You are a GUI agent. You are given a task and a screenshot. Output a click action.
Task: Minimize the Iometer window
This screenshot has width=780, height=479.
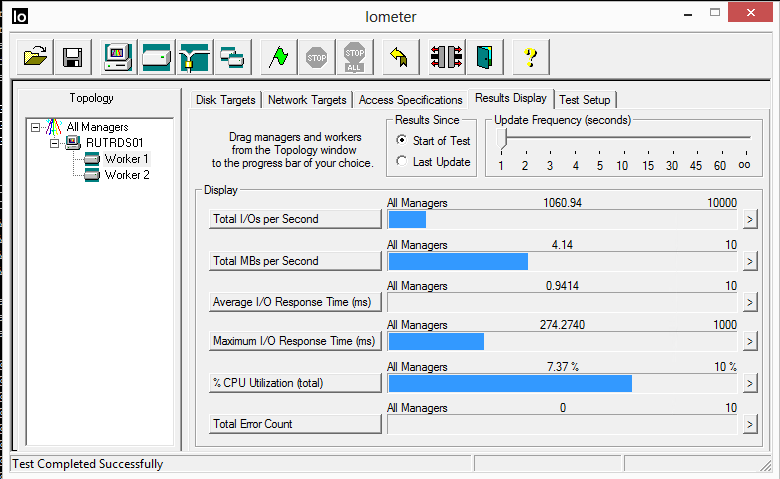tap(688, 14)
